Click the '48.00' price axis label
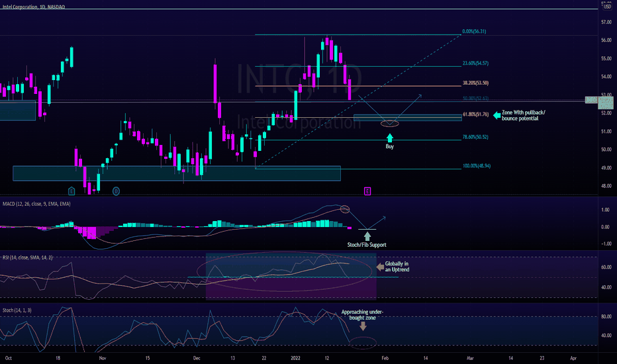The height and width of the screenshot is (364, 617). [x=606, y=186]
